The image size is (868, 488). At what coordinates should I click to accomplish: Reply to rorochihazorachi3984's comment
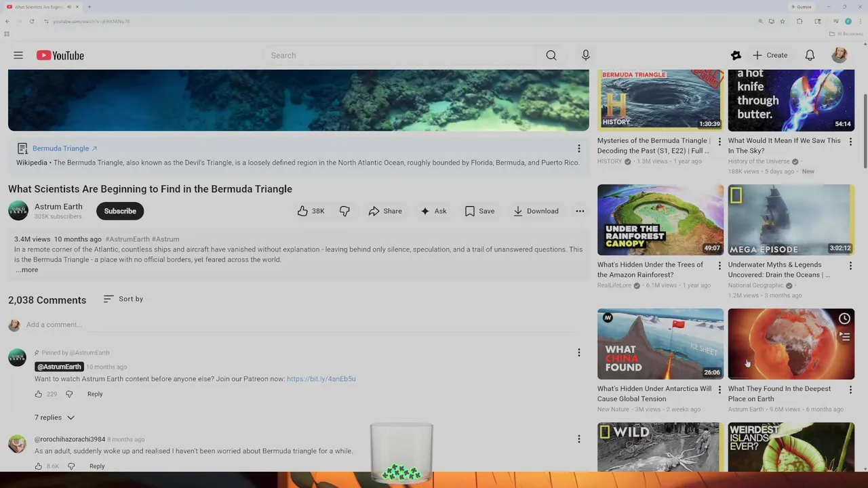97,466
